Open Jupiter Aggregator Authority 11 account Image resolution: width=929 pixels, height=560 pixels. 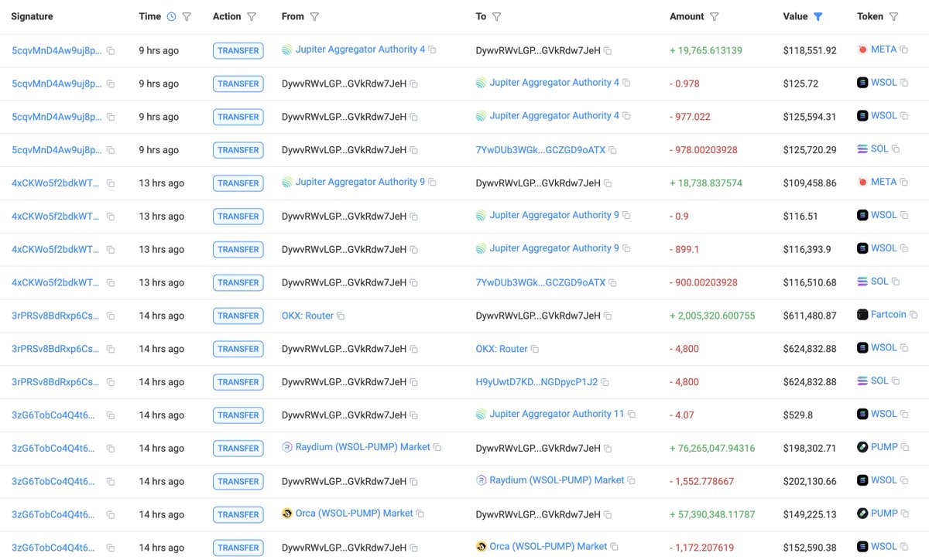pyautogui.click(x=557, y=414)
